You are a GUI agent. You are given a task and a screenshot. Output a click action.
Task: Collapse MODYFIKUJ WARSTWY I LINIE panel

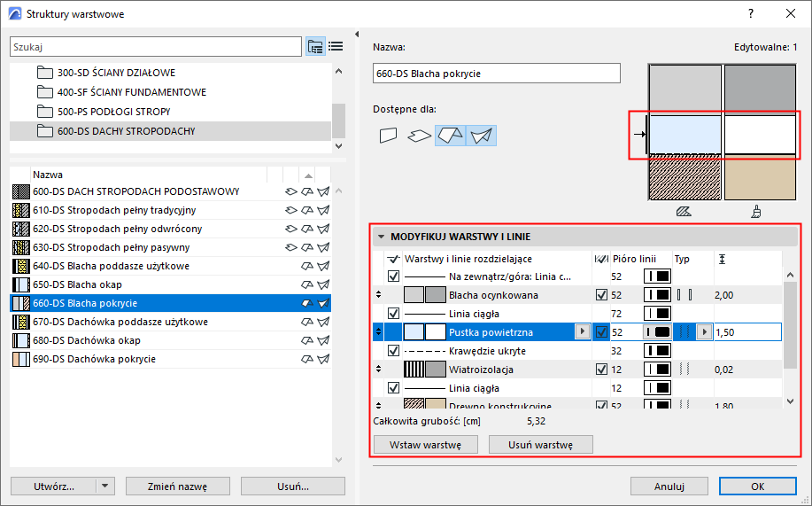(381, 237)
